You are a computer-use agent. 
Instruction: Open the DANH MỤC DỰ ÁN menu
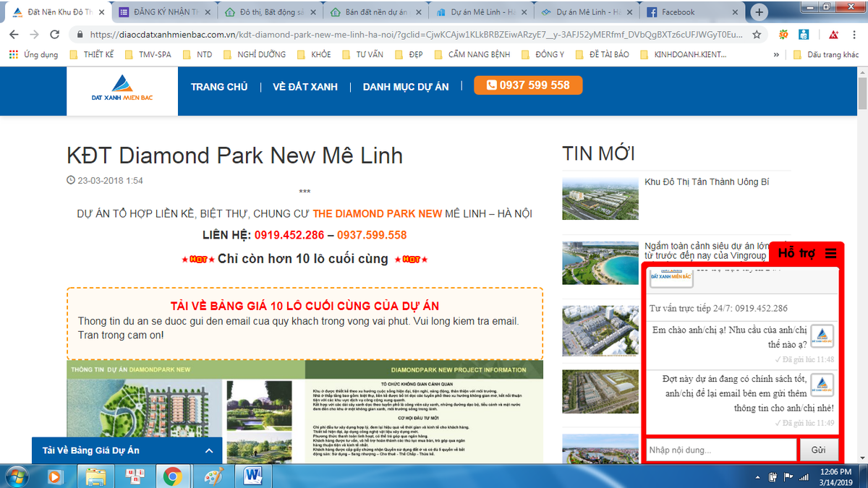coord(406,86)
